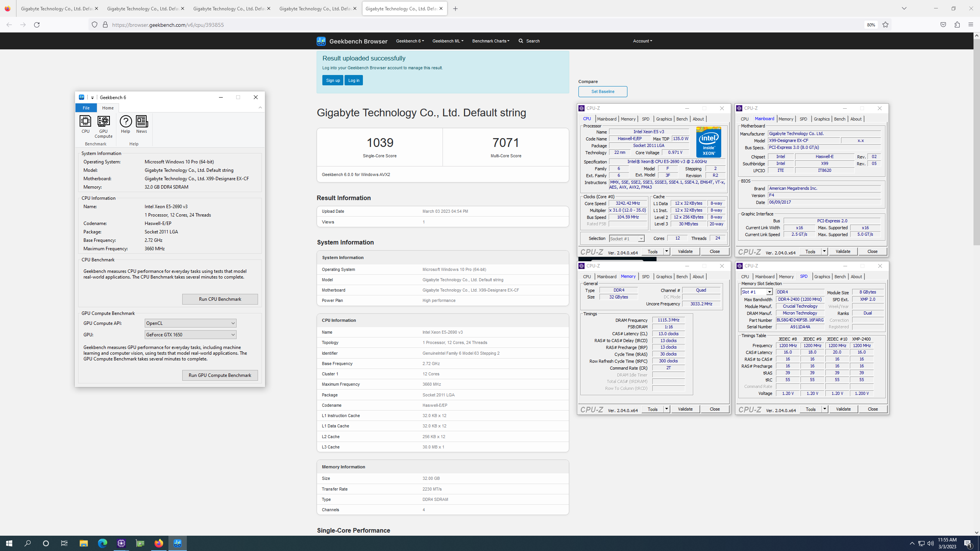Open Graphics tab in top-right CPU-Z window
The height and width of the screenshot is (551, 980).
pyautogui.click(x=822, y=119)
